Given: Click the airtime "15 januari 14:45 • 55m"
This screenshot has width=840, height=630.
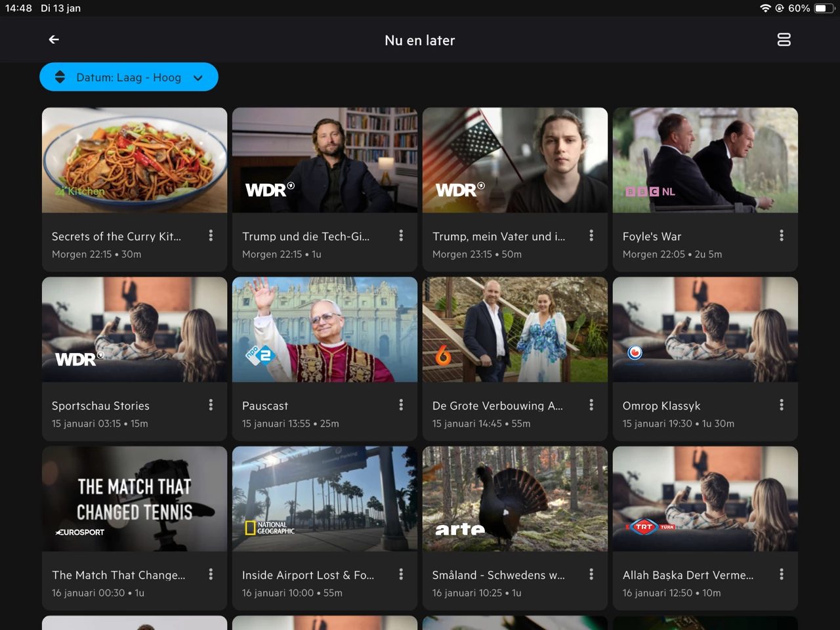Looking at the screenshot, I should 482,423.
